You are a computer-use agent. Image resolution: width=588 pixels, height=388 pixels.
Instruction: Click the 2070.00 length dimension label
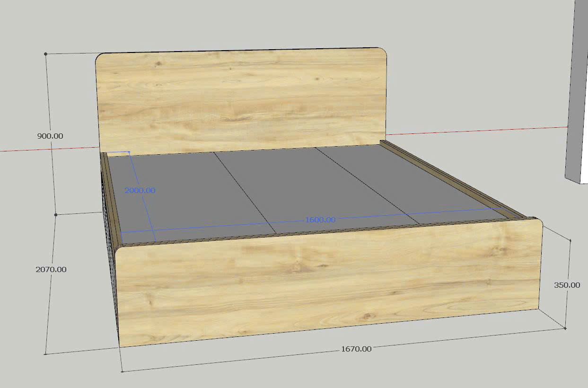(x=51, y=269)
